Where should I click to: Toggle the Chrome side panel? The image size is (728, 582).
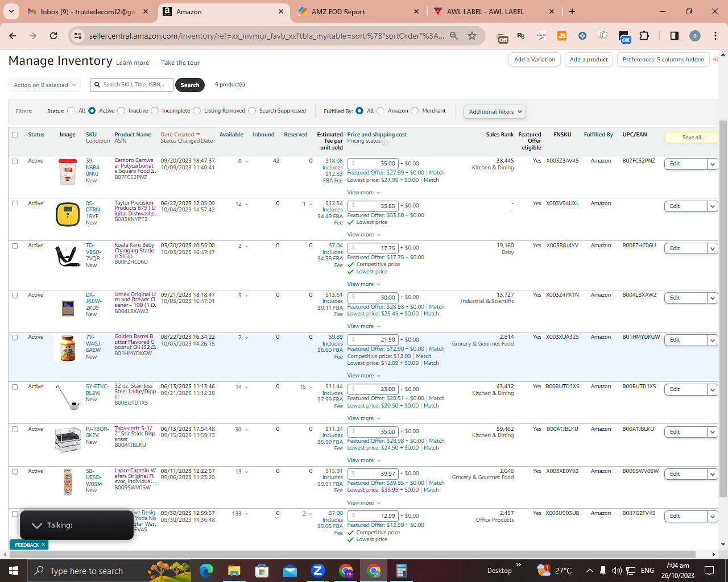tap(675, 36)
